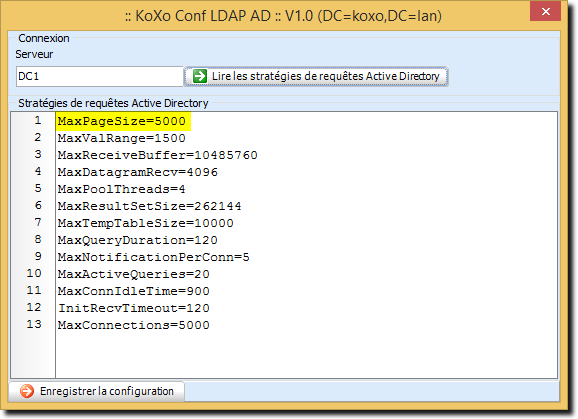Select the MaxPoolThreads=4 line
Image resolution: width=578 pixels, height=419 pixels.
pyautogui.click(x=122, y=189)
